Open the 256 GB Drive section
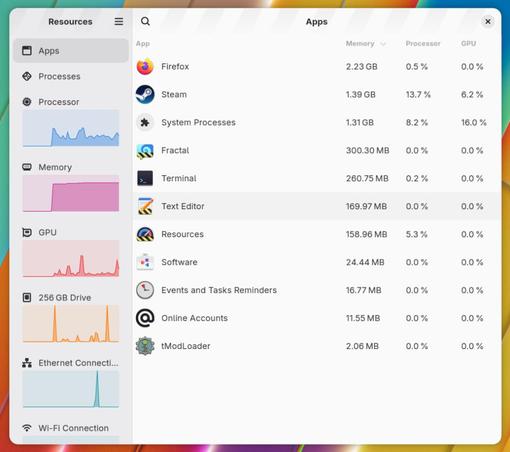 point(71,317)
